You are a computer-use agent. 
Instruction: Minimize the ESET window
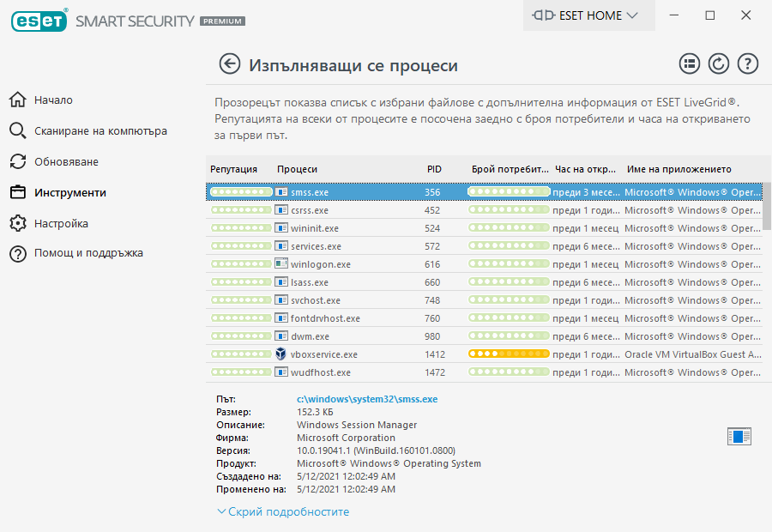(674, 15)
